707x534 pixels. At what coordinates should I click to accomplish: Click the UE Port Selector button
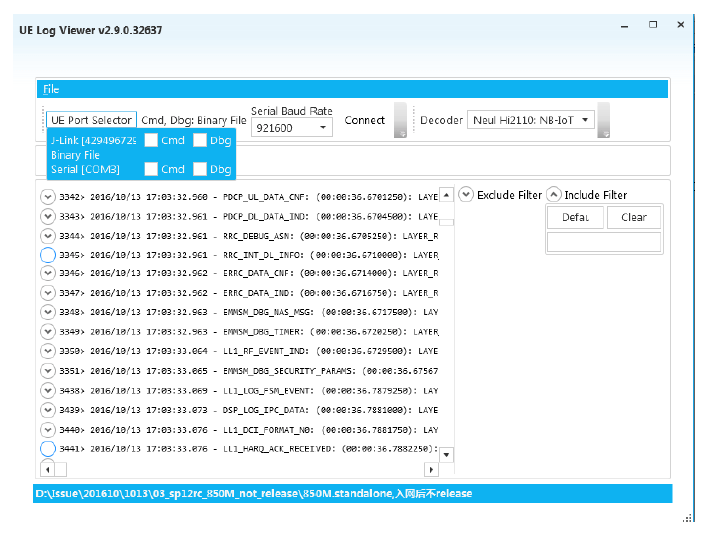[x=91, y=120]
